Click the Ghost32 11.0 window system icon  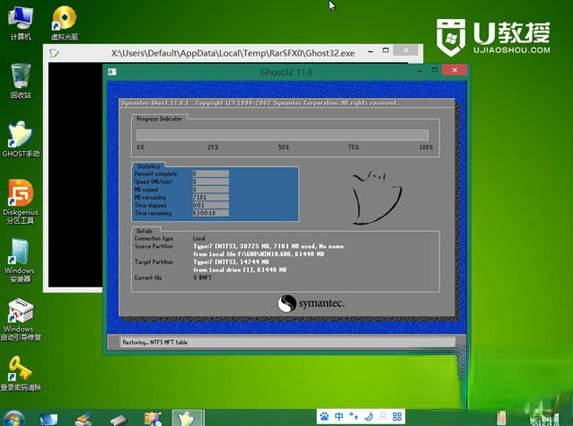coord(112,72)
